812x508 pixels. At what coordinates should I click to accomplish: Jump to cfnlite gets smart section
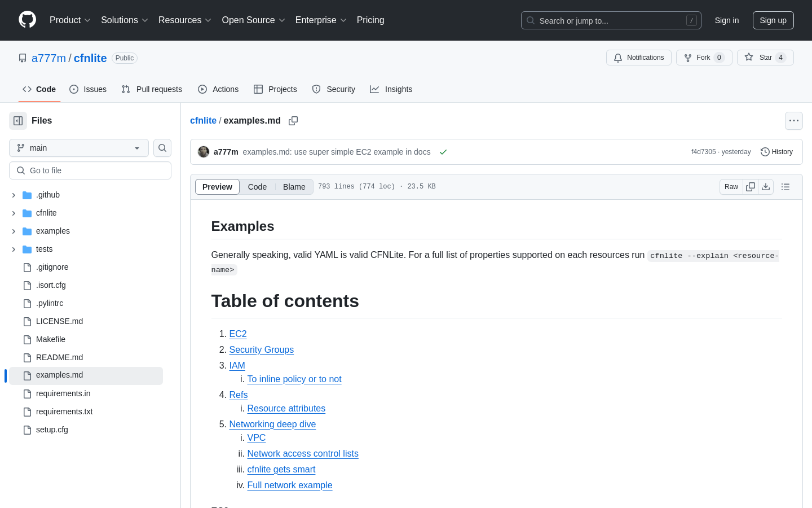tap(281, 470)
